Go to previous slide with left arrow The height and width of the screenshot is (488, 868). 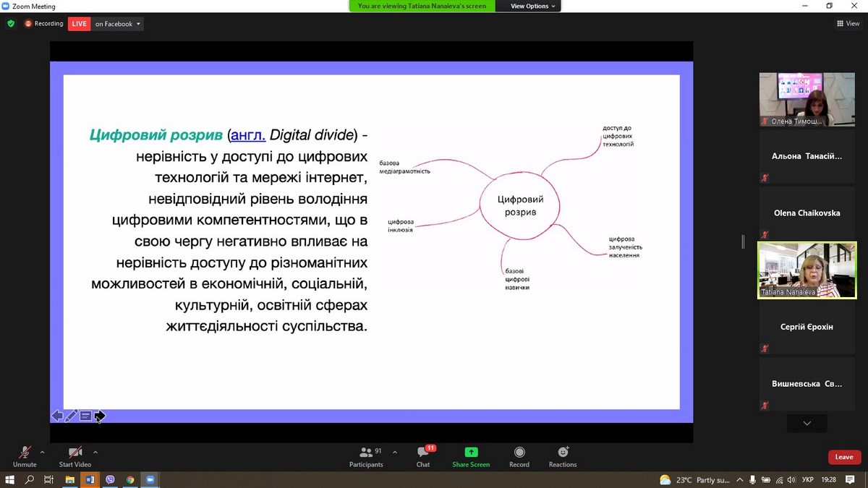56,416
